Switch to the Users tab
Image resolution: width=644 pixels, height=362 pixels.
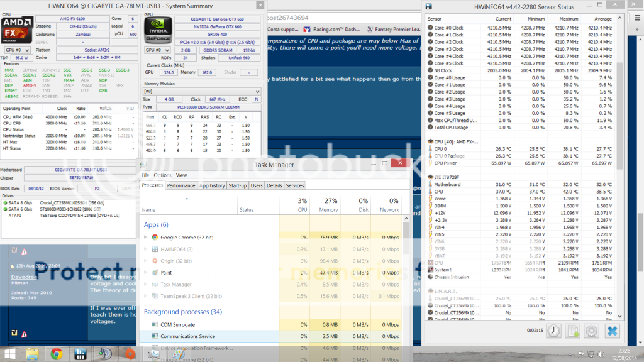pyautogui.click(x=257, y=185)
